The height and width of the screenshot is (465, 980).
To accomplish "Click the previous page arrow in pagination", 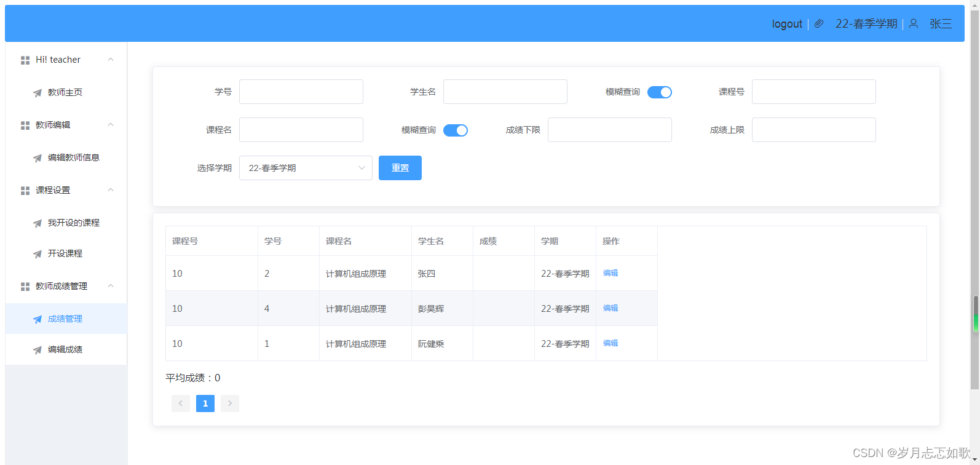I will tap(181, 403).
